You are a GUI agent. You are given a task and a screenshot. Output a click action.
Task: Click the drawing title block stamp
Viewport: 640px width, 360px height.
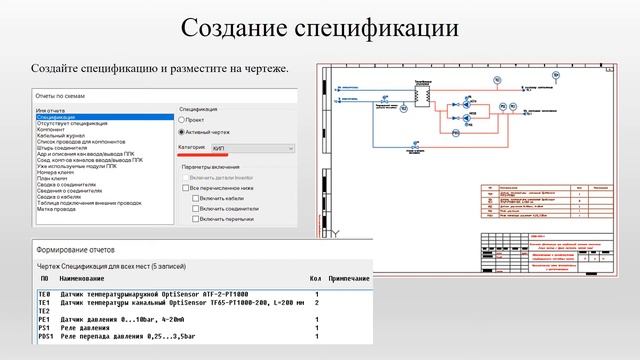(x=547, y=252)
